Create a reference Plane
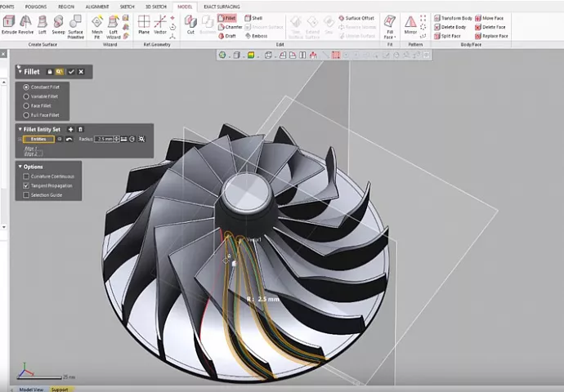Image resolution: width=564 pixels, height=392 pixels. coord(144,24)
